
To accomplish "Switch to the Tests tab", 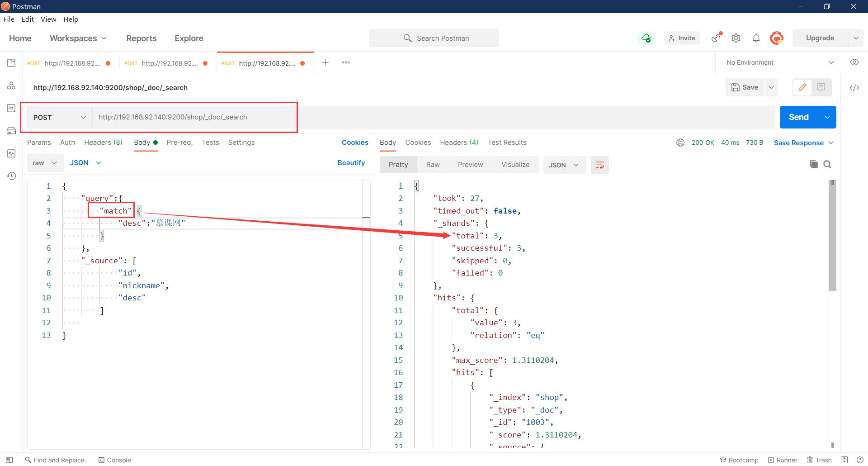I will (x=210, y=143).
